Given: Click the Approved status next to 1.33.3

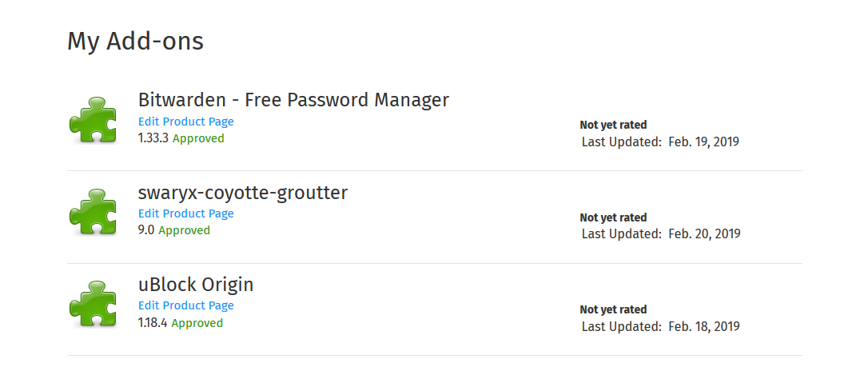Looking at the screenshot, I should [198, 138].
